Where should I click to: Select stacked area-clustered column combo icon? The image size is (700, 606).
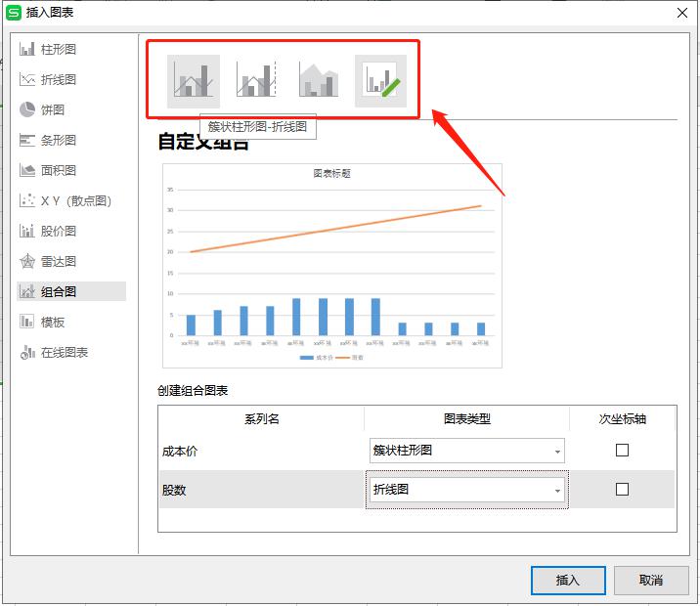pos(318,80)
